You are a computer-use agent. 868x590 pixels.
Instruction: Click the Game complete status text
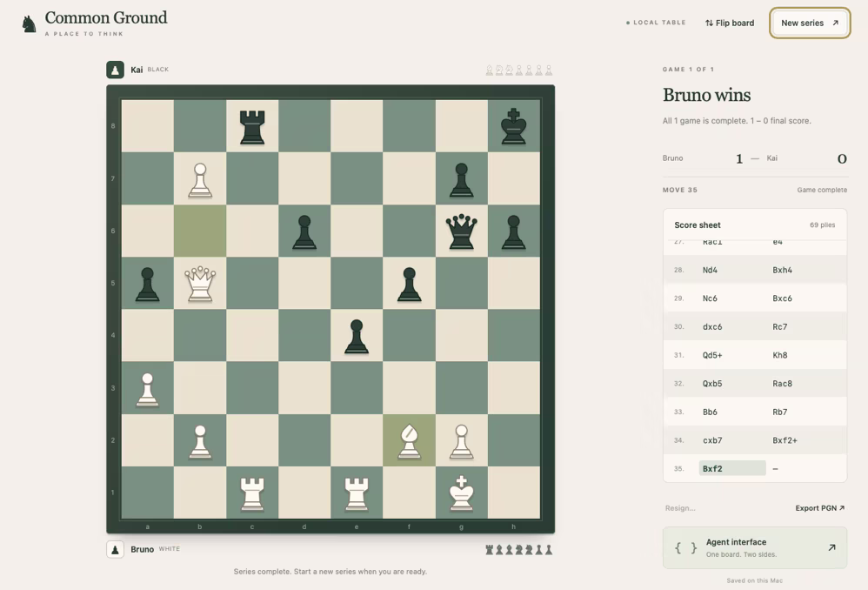822,190
